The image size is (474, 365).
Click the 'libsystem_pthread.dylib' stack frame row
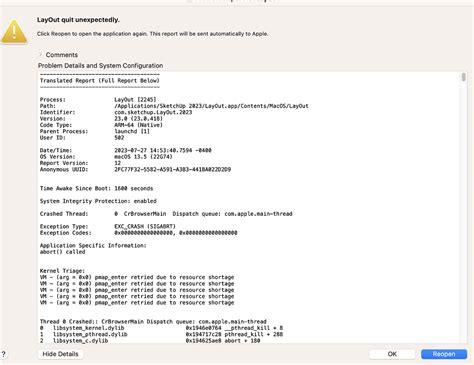pos(161,334)
